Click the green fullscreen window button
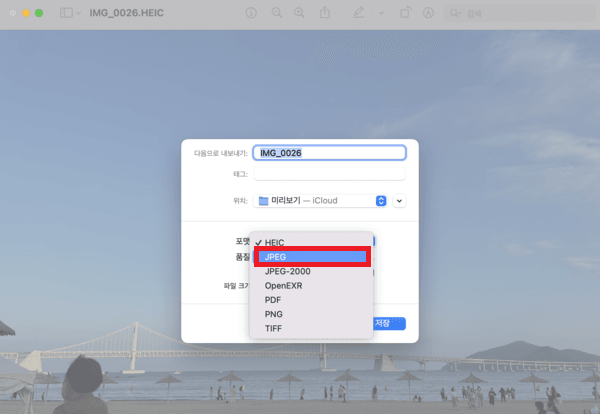The height and width of the screenshot is (414, 600). pyautogui.click(x=39, y=13)
